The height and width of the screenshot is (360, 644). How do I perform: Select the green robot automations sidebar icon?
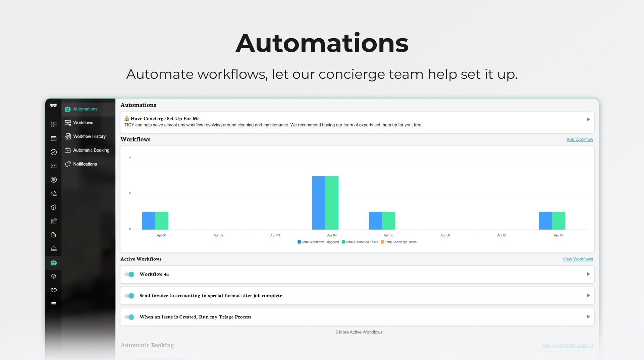pos(53,262)
